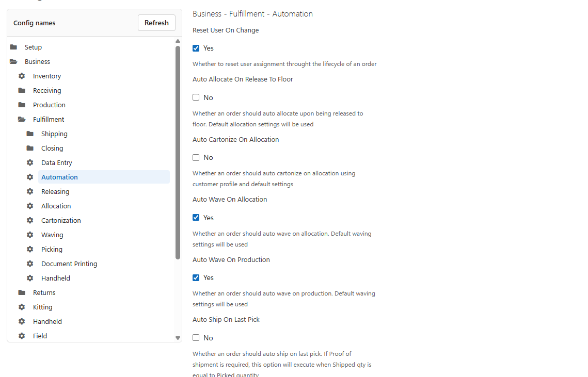Image resolution: width=588 pixels, height=377 pixels.
Task: Enable Auto Ship On Last Pick
Action: point(196,338)
